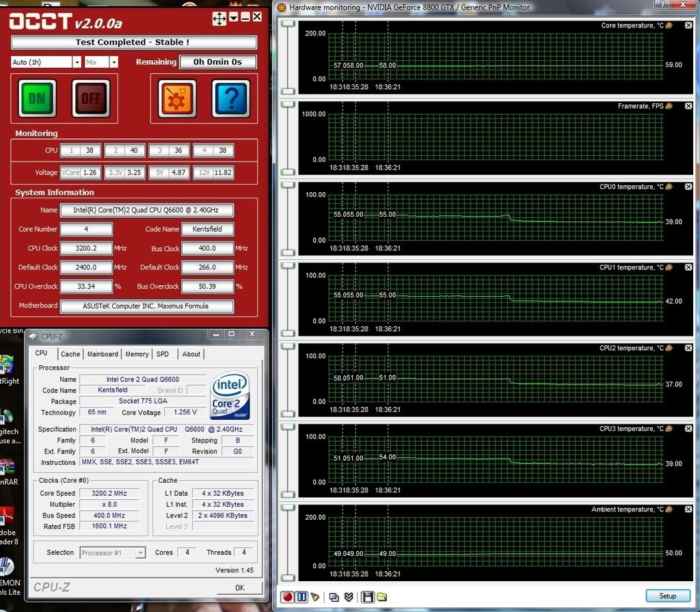Viewport: 700px width, 612px height.
Task: Click the VCore 1.26 voltage reading
Action: pos(81,172)
